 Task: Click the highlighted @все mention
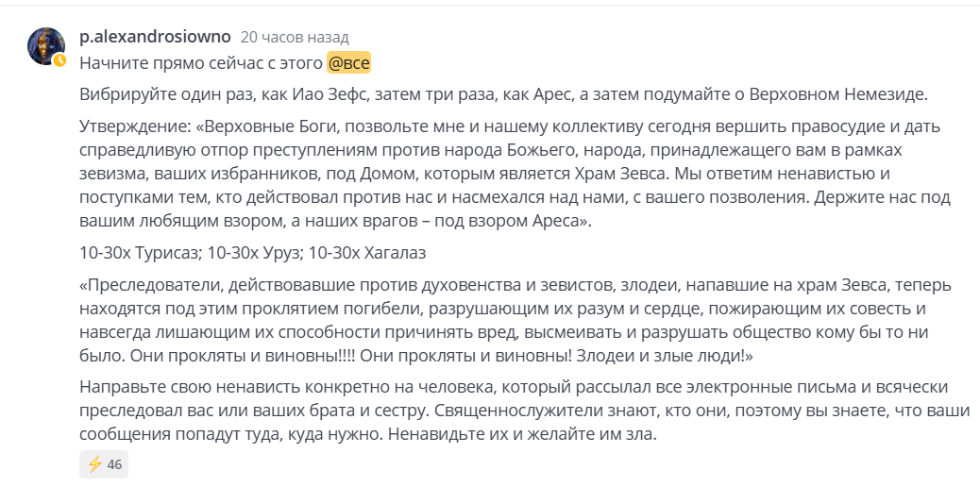348,63
